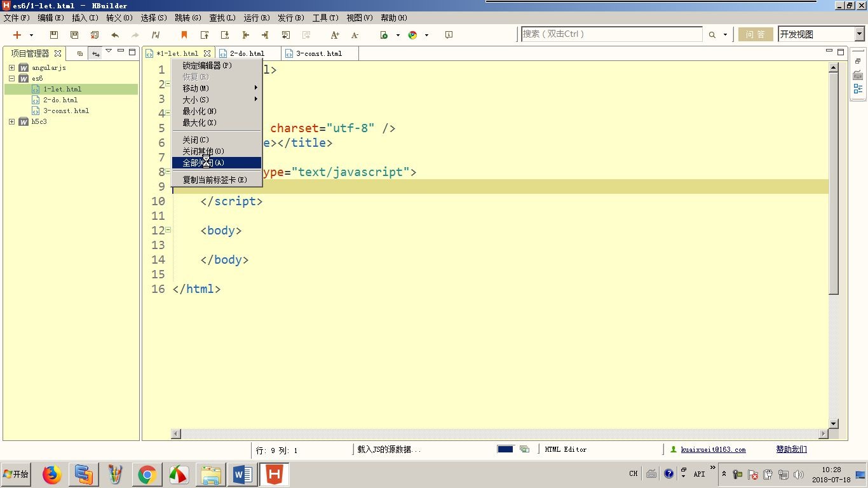The width and height of the screenshot is (868, 488).
Task: Decrease editor font size
Action: click(355, 35)
